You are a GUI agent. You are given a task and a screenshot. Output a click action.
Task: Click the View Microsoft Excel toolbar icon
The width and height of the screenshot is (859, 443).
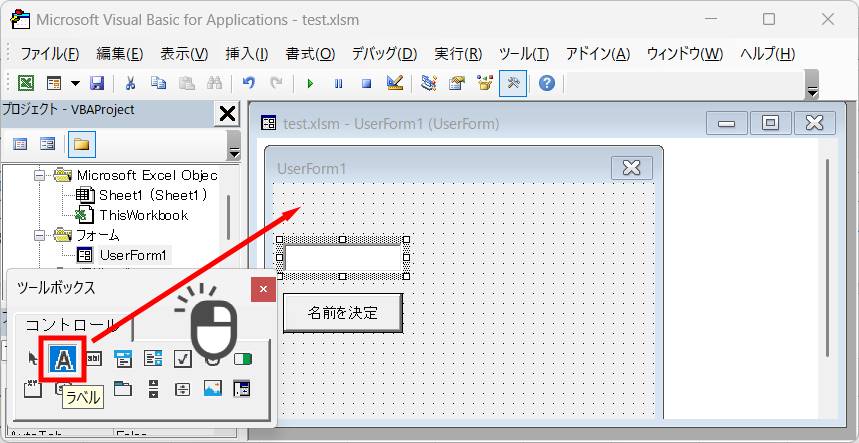(x=26, y=83)
